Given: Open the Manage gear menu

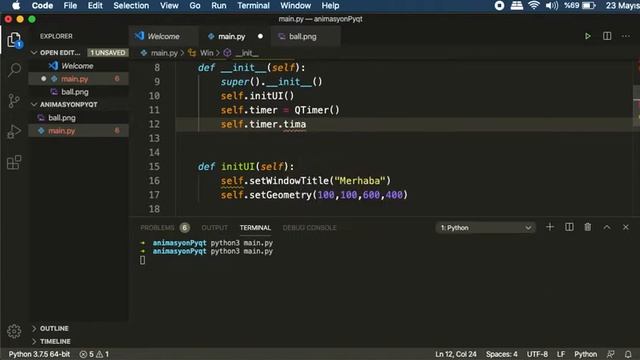Looking at the screenshot, I should [x=14, y=331].
